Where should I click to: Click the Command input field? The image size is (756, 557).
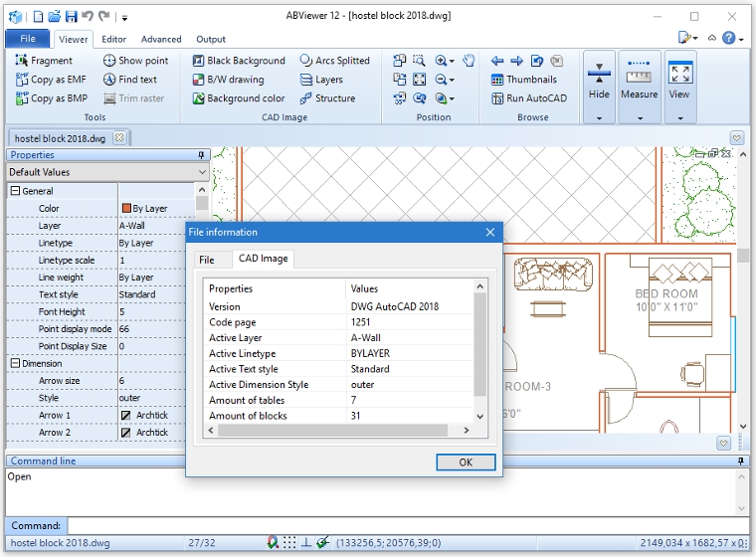(398, 525)
